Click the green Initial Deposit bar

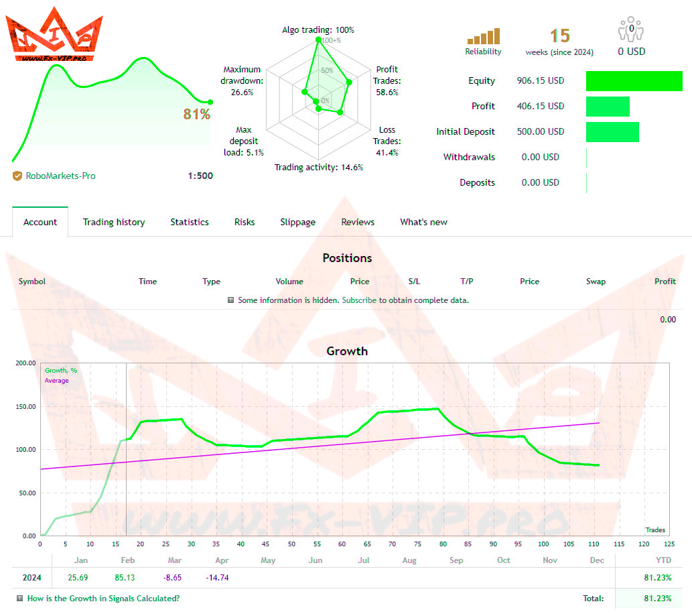612,132
